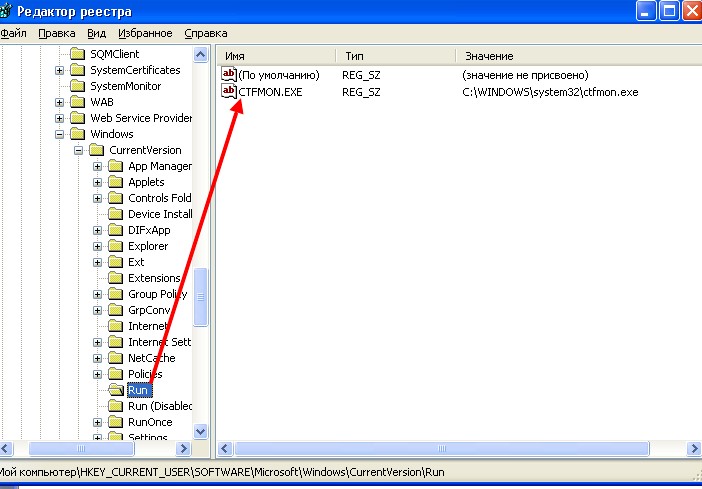This screenshot has height=489, width=702.
Task: Open the Правка menu
Action: coord(56,34)
